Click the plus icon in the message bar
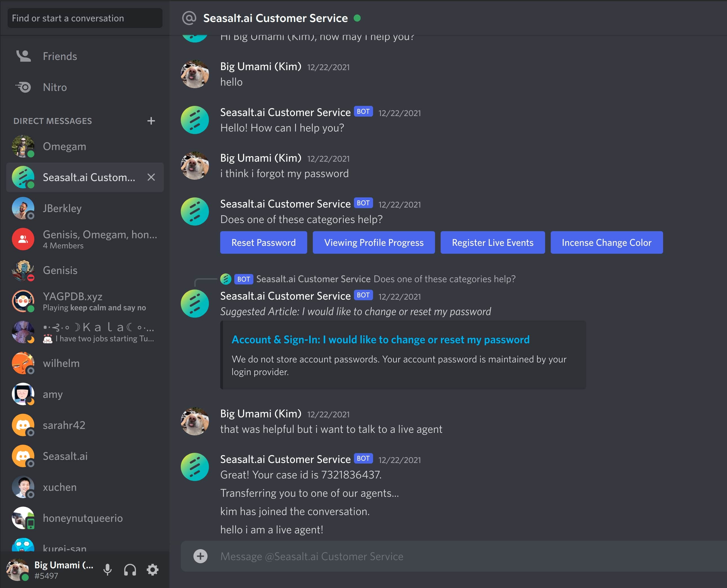Viewport: 727px width, 588px height. (201, 556)
